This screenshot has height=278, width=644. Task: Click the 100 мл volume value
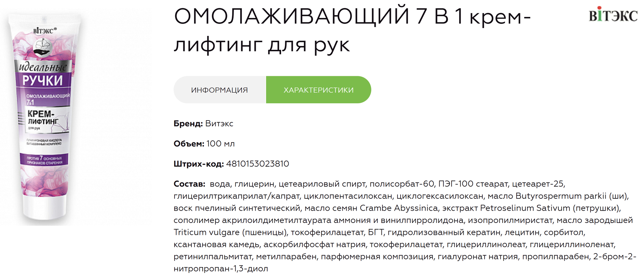pyautogui.click(x=220, y=144)
